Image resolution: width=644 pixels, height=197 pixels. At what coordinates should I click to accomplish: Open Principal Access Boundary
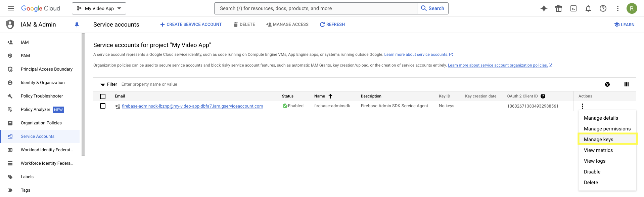coord(47,69)
